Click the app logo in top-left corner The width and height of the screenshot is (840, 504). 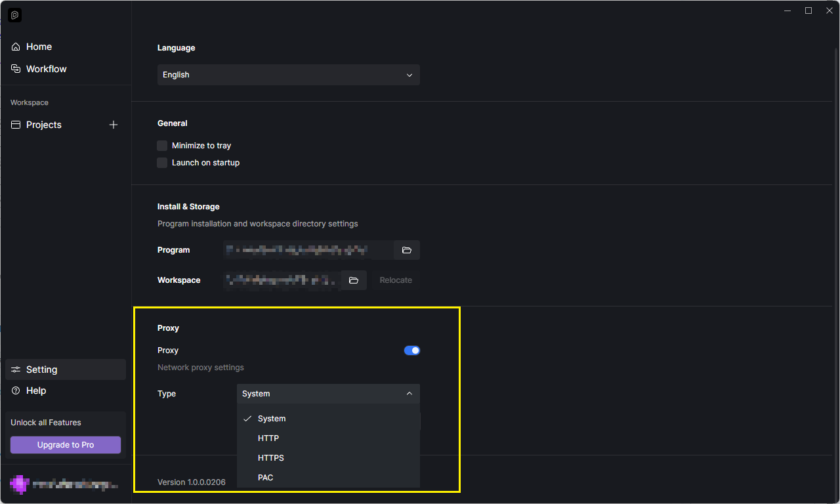coord(15,15)
